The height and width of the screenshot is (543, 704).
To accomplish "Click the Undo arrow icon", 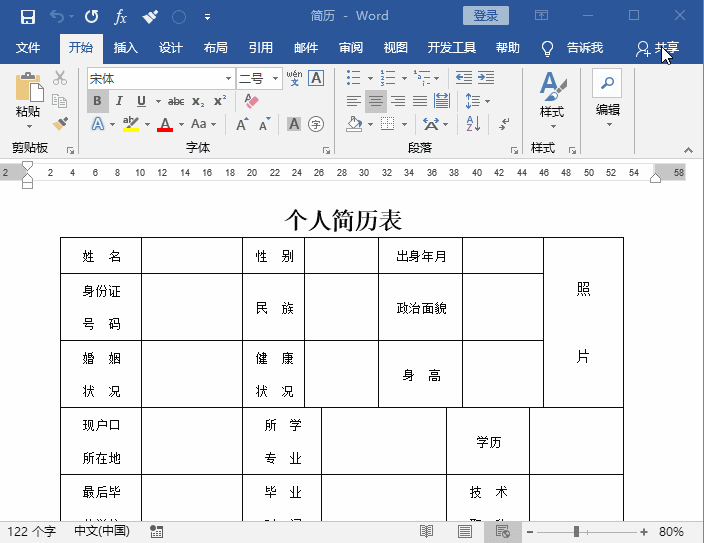I will (57, 17).
